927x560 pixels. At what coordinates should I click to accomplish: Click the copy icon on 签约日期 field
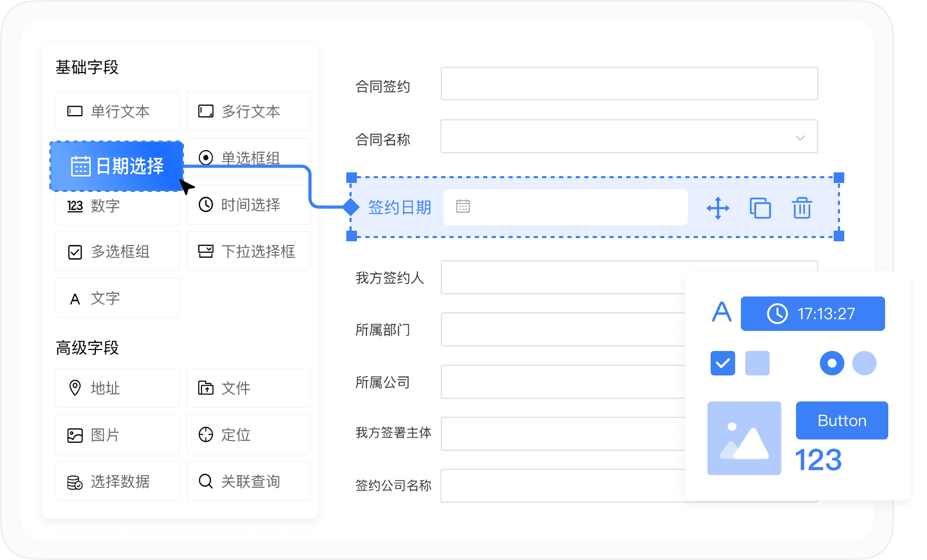(760, 208)
